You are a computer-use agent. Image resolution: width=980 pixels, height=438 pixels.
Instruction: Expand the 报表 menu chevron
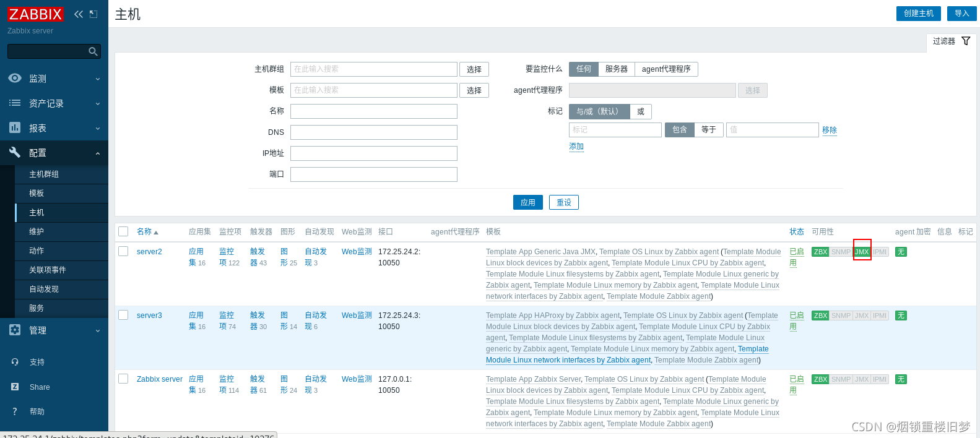(98, 128)
